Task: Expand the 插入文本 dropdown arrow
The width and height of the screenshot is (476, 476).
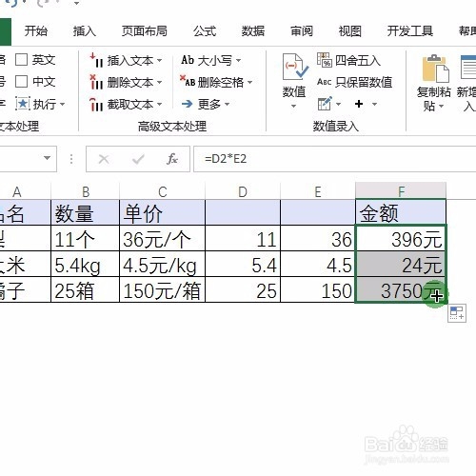Action: (159, 60)
